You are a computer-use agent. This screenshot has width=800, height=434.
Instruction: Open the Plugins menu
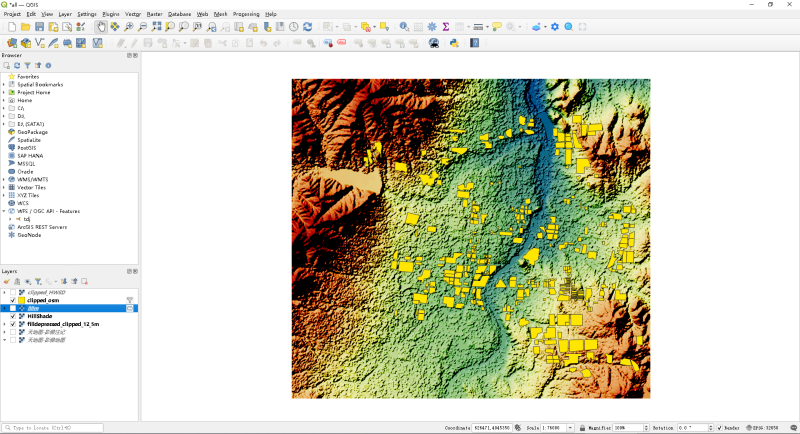(x=111, y=14)
